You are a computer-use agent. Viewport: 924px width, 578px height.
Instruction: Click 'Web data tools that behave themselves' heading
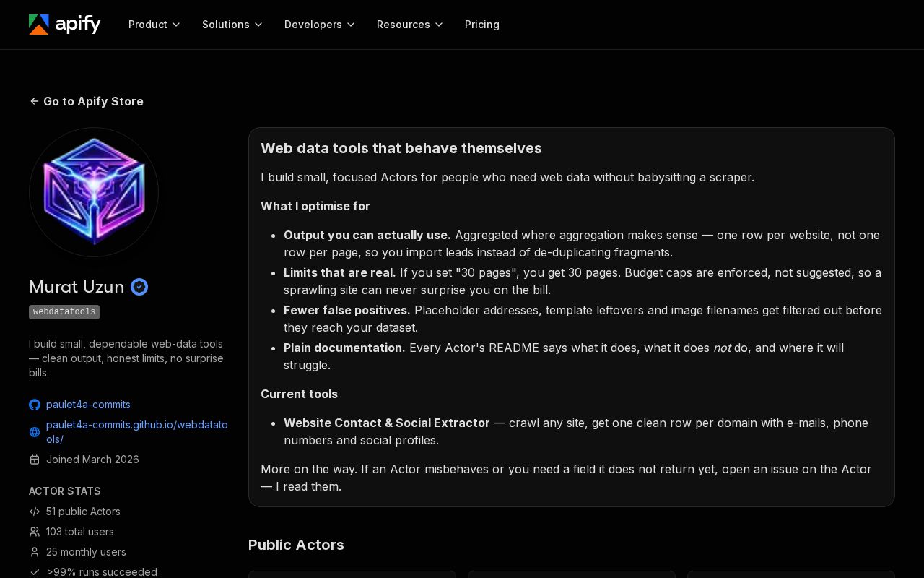[401, 148]
